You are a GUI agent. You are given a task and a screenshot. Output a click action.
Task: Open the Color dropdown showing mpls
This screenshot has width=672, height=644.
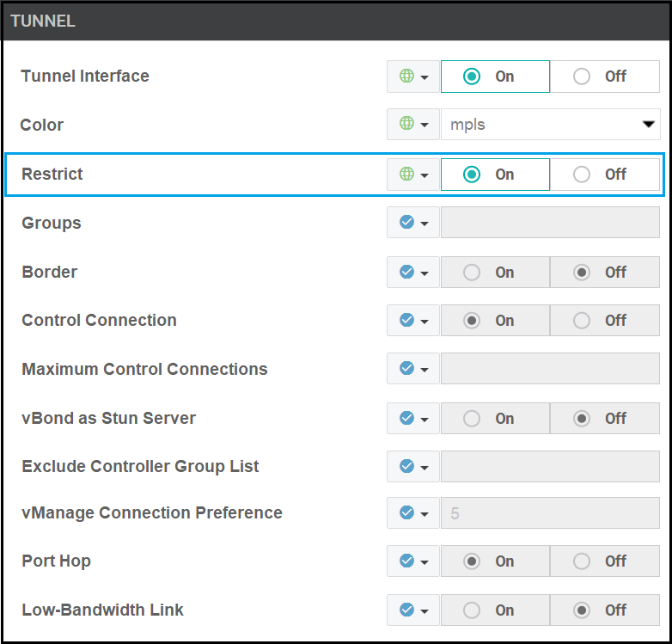(550, 125)
